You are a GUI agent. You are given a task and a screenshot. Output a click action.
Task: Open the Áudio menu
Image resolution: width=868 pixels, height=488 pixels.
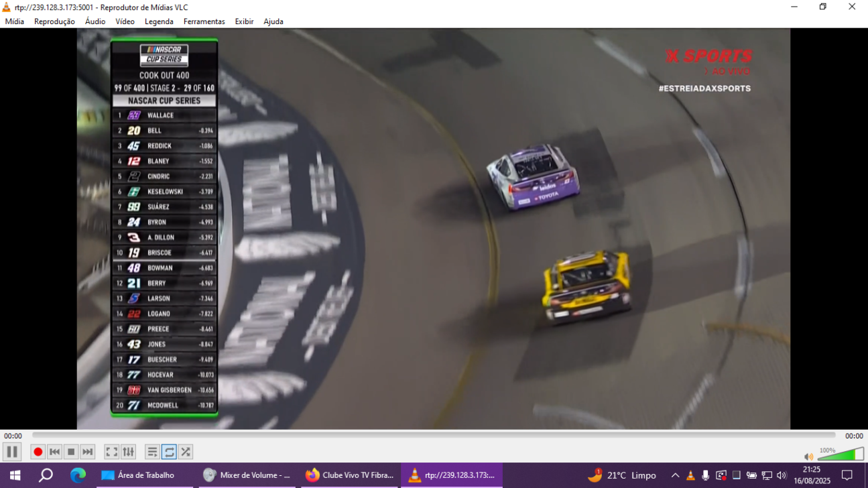tap(95, 21)
